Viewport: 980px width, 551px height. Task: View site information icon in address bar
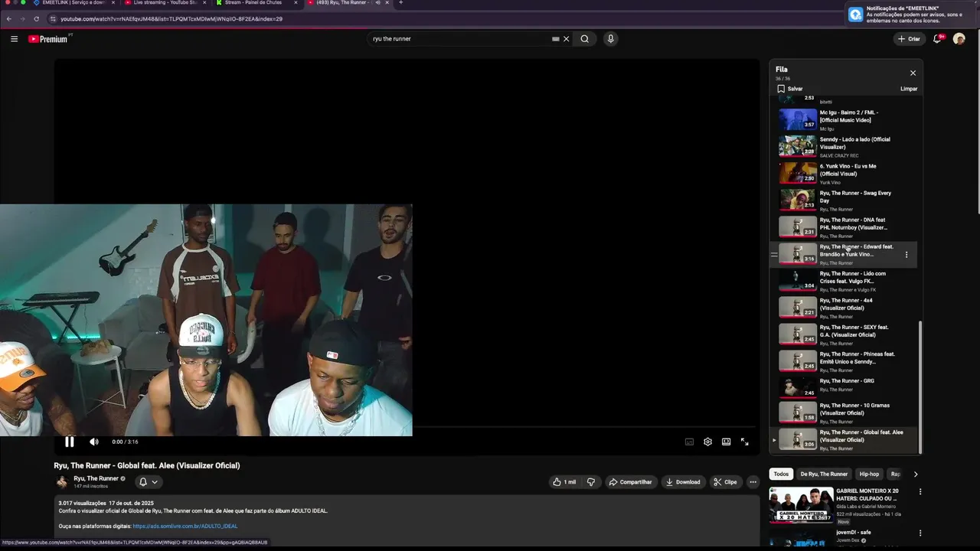(x=53, y=18)
